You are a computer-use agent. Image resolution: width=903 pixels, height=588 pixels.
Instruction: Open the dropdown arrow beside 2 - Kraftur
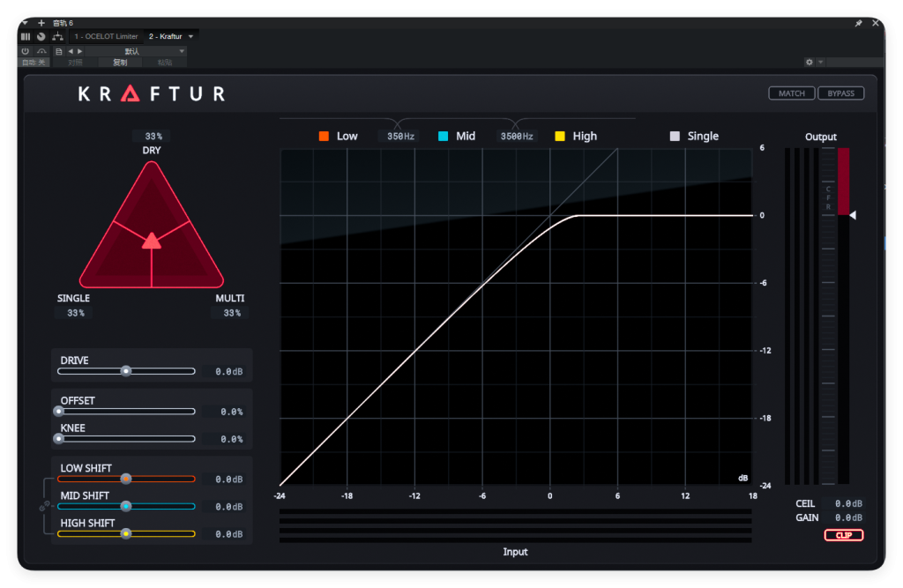190,36
